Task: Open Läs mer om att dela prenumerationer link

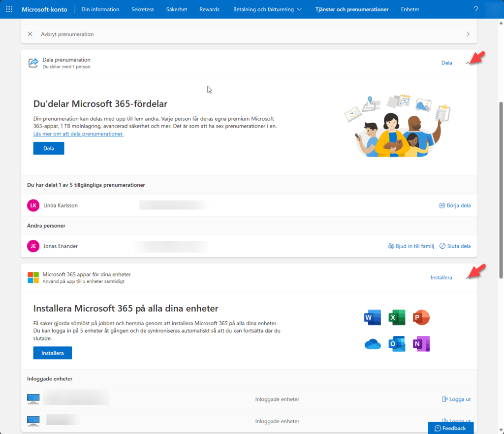Action: (x=78, y=134)
